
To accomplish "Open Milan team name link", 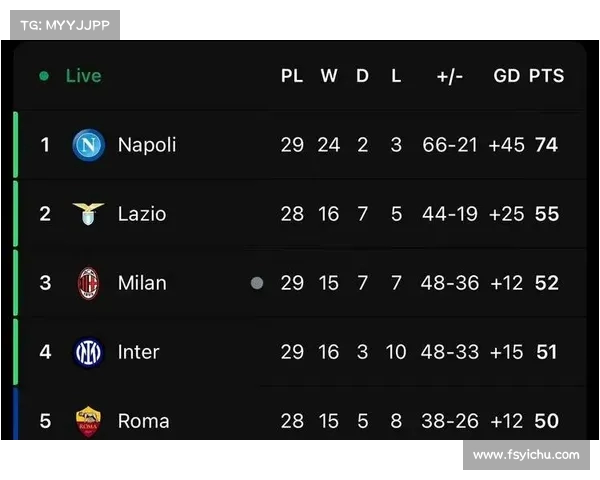I will (142, 283).
